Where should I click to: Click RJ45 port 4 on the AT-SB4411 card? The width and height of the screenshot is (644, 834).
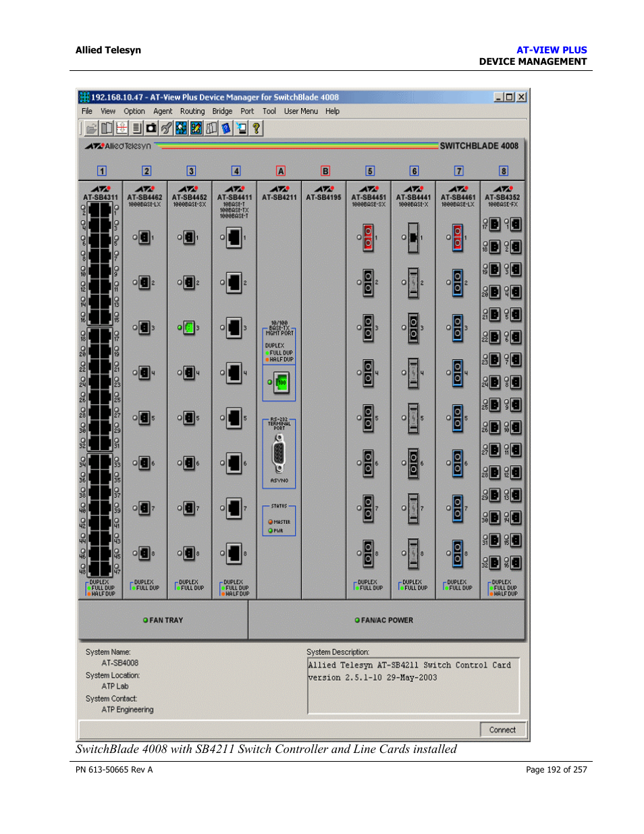pos(234,373)
